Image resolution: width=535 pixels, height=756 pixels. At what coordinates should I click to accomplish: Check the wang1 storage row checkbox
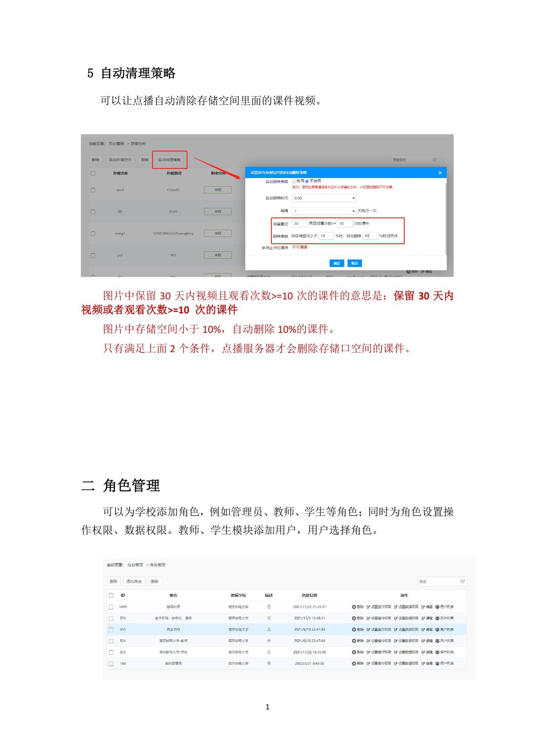tap(93, 233)
